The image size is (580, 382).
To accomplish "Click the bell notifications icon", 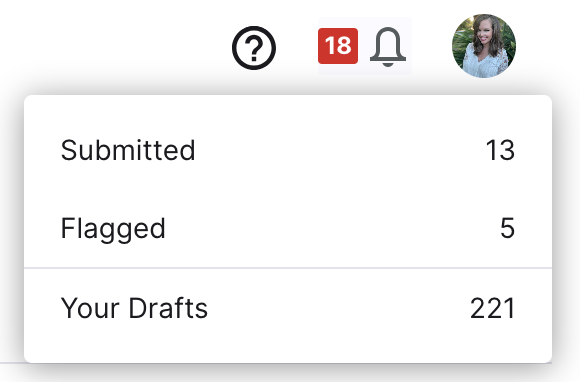I will 388,47.
